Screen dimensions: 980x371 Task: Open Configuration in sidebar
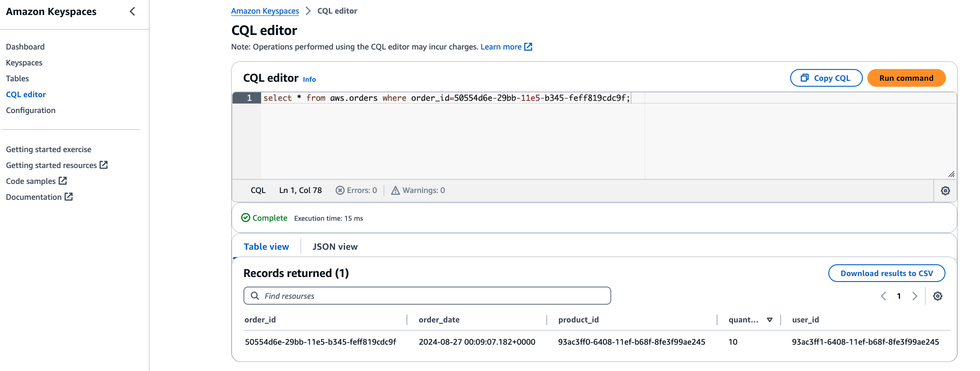(x=31, y=110)
